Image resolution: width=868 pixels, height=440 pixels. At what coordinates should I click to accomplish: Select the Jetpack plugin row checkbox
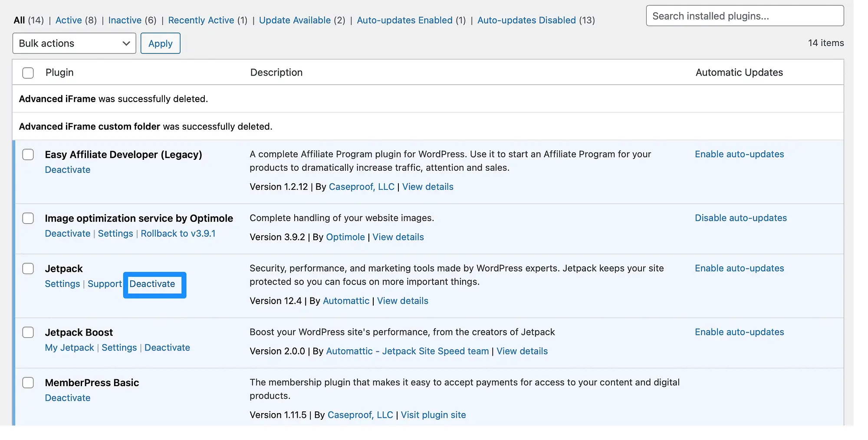[28, 268]
